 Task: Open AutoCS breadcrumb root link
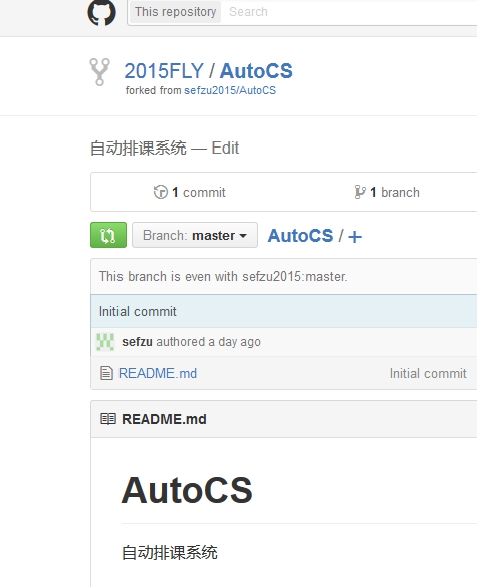300,236
